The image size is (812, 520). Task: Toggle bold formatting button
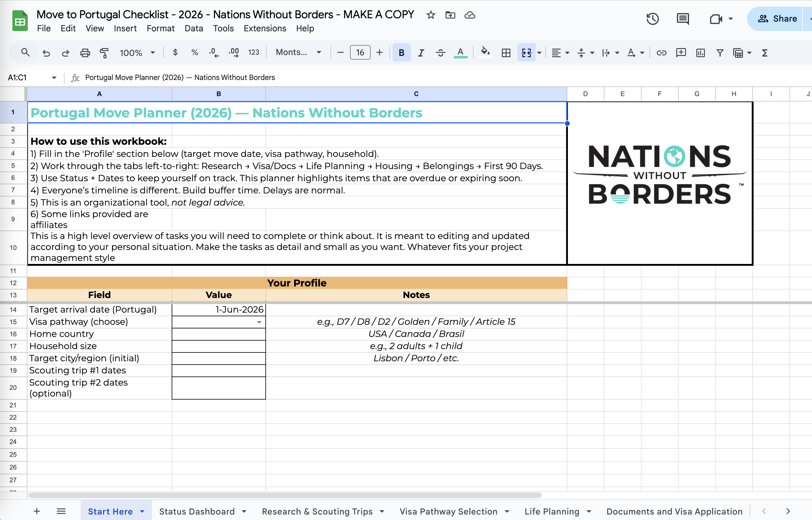[x=401, y=53]
